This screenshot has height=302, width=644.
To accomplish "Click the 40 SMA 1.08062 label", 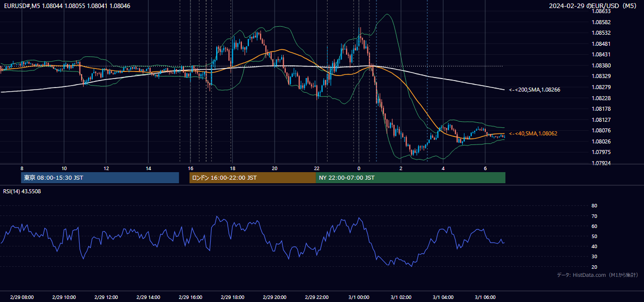I will 533,133.
